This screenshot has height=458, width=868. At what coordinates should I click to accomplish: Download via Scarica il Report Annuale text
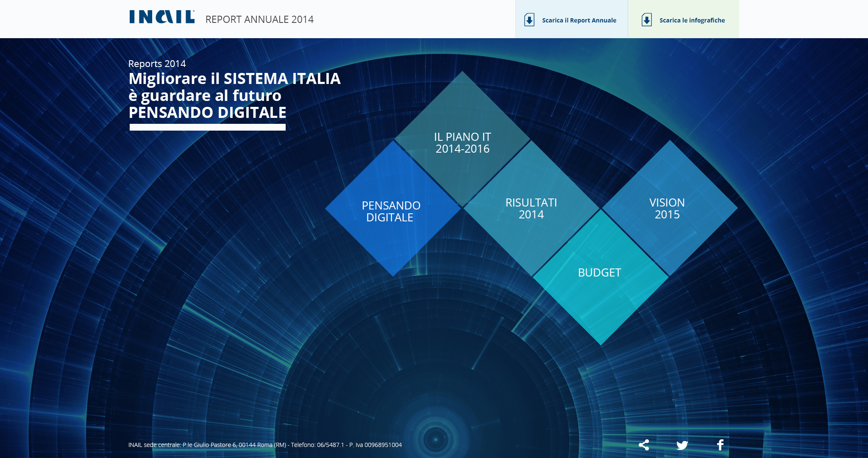[579, 20]
